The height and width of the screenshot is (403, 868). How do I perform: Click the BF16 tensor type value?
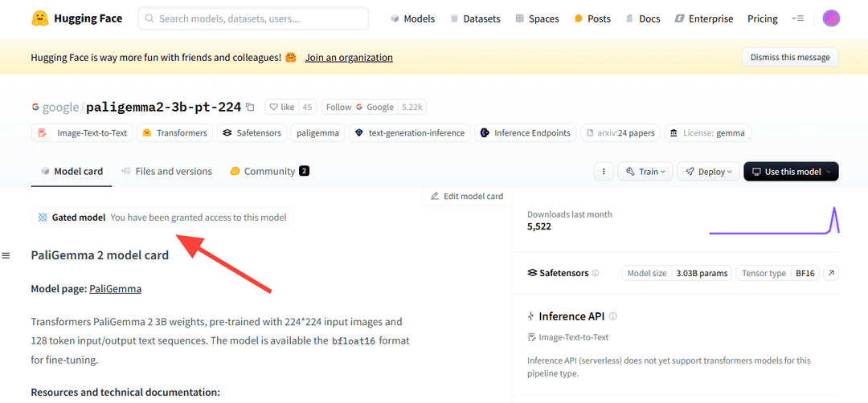805,273
